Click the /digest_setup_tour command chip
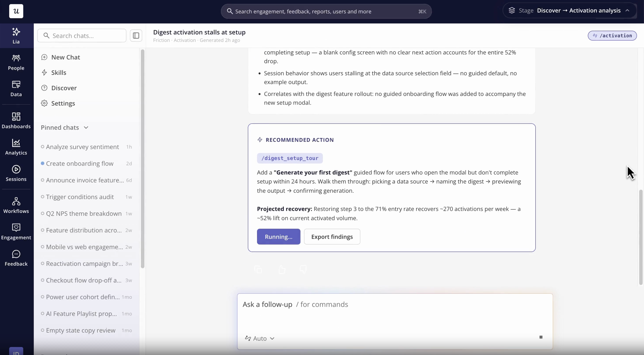Screen dimensions: 644x355 290,158
